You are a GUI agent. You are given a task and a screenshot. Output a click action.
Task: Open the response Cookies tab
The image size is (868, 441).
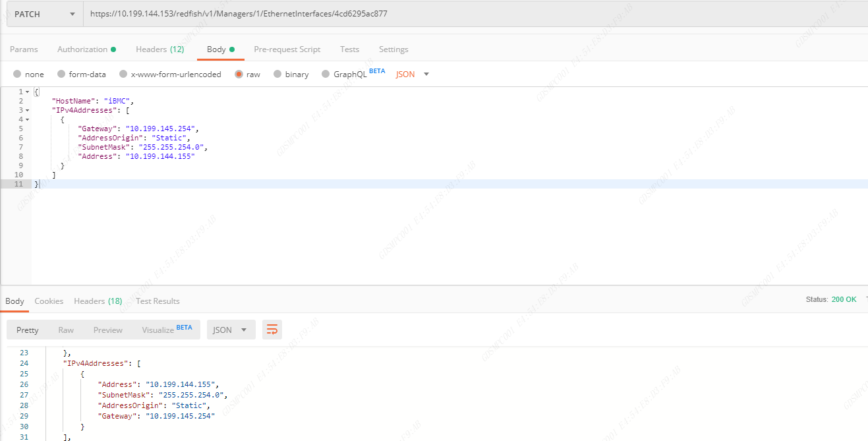pyautogui.click(x=49, y=301)
